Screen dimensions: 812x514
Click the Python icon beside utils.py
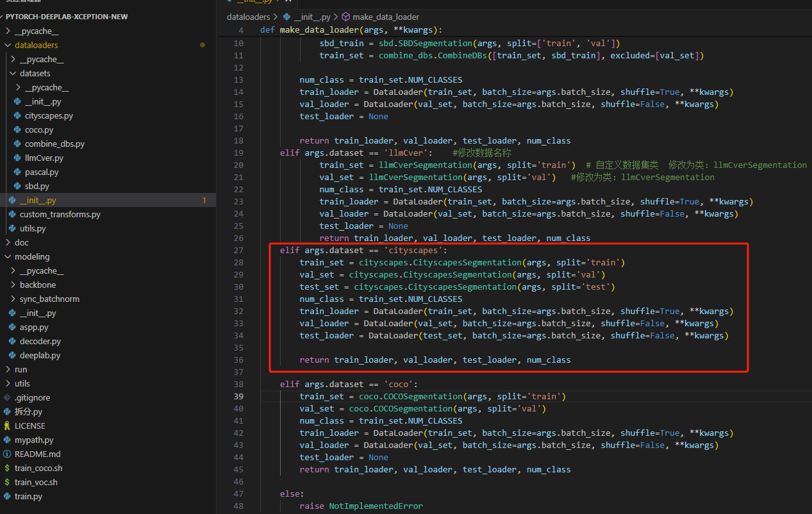[13, 229]
